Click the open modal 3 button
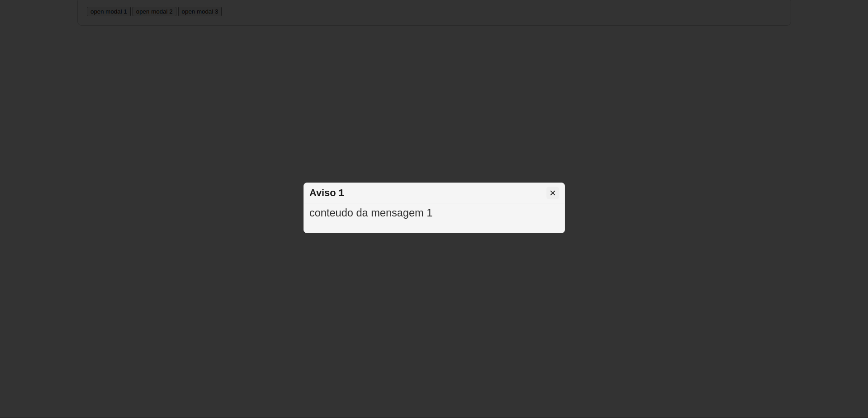The image size is (868, 418). (x=200, y=12)
